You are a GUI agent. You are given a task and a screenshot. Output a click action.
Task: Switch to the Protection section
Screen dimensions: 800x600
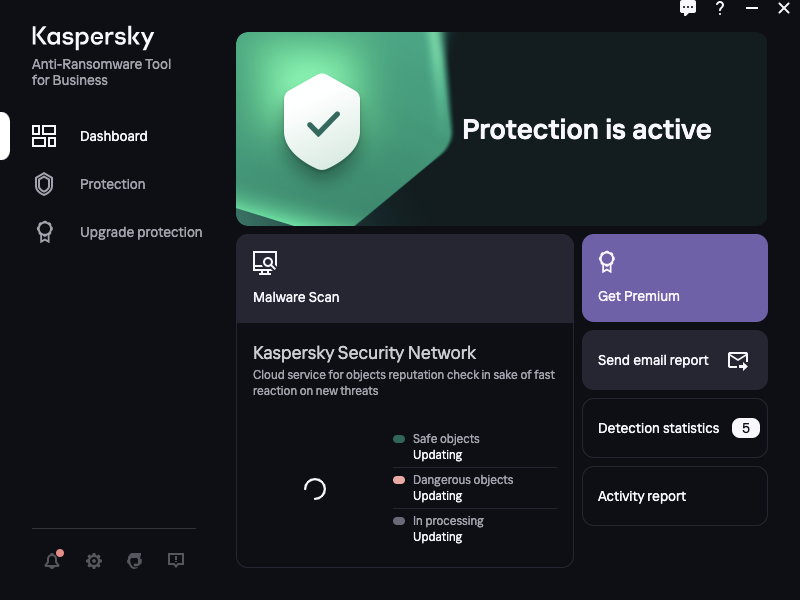coord(112,184)
